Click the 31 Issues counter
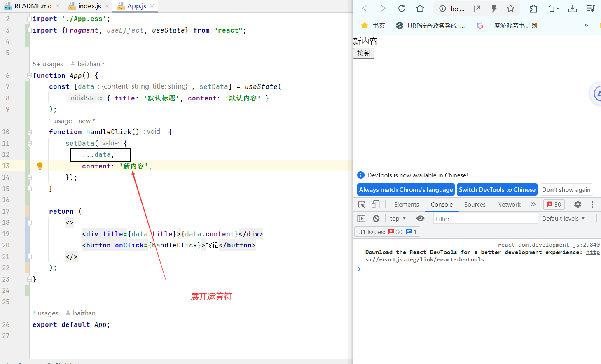 tap(388, 232)
